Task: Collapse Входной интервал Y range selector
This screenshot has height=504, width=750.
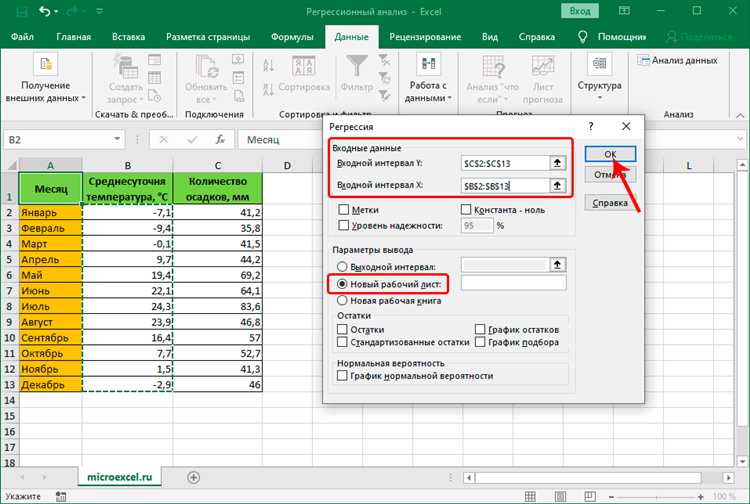Action: (x=557, y=163)
